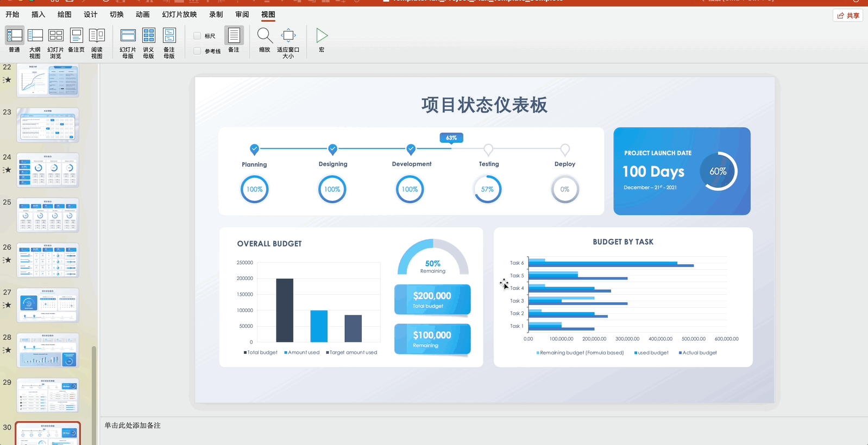Open the 插入 (Insert) tab
Image resolution: width=868 pixels, height=445 pixels.
(38, 15)
